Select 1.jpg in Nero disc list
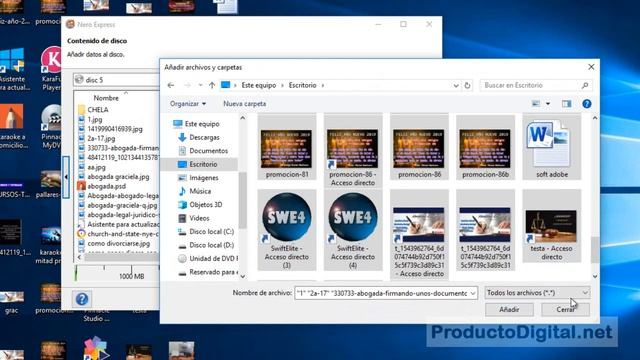Viewport: 640px width, 360px height. (x=90, y=120)
